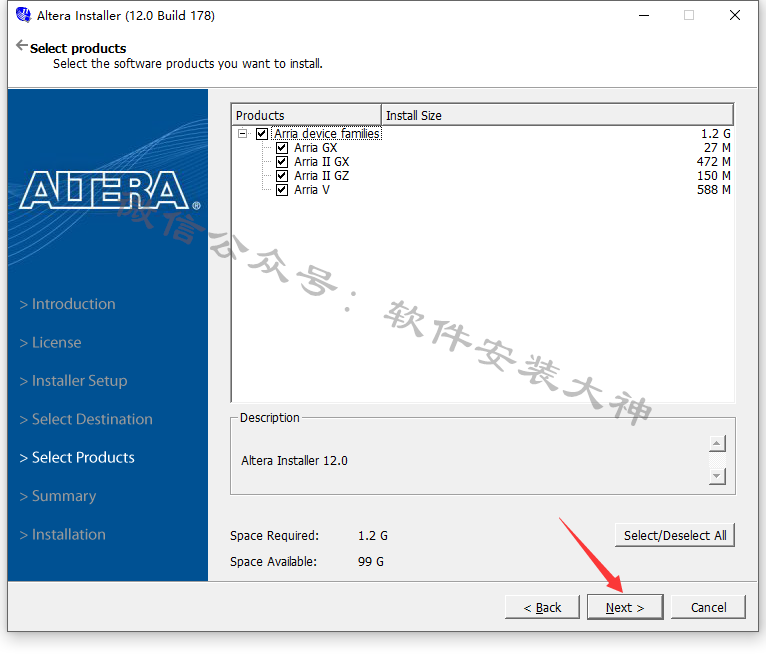The image size is (766, 662).
Task: Collapse the Arria device families tree node
Action: point(242,133)
